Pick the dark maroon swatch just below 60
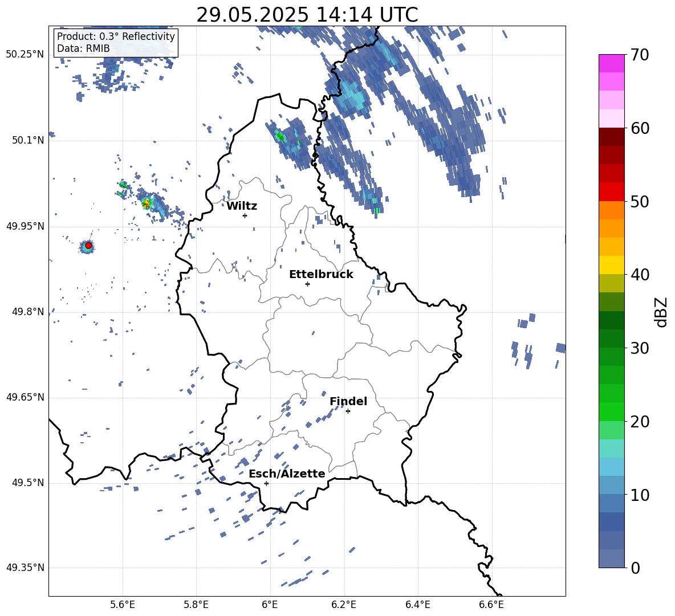Viewport: 675px width, 616px height. tap(612, 137)
